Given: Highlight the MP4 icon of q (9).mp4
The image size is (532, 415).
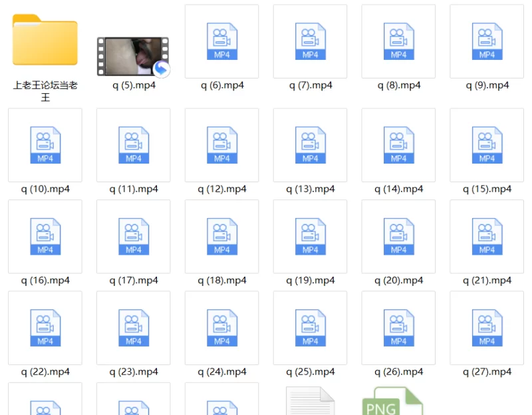Looking at the screenshot, I should coord(487,41).
